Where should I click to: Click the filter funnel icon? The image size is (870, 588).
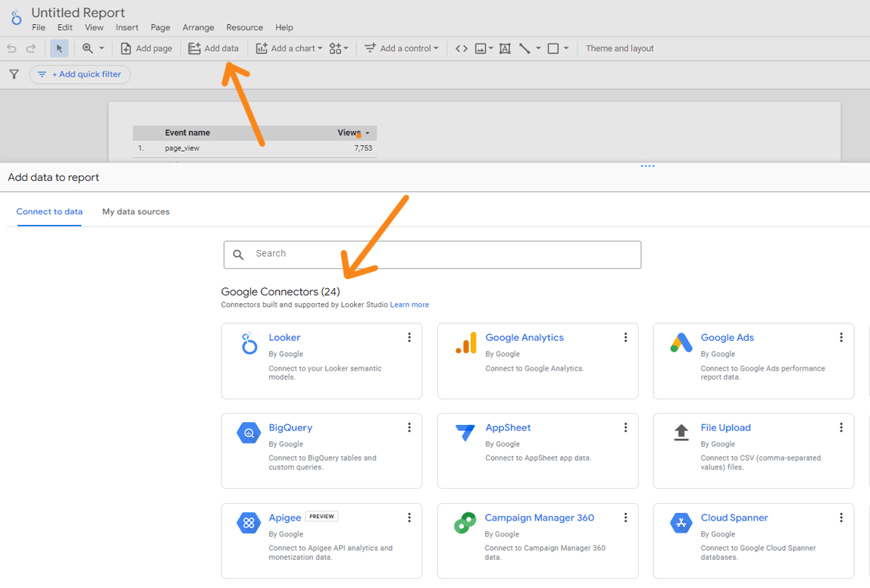14,73
